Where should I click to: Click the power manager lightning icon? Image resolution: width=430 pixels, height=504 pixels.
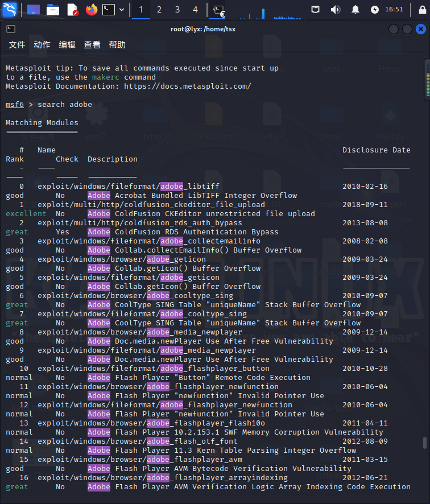pos(375,10)
